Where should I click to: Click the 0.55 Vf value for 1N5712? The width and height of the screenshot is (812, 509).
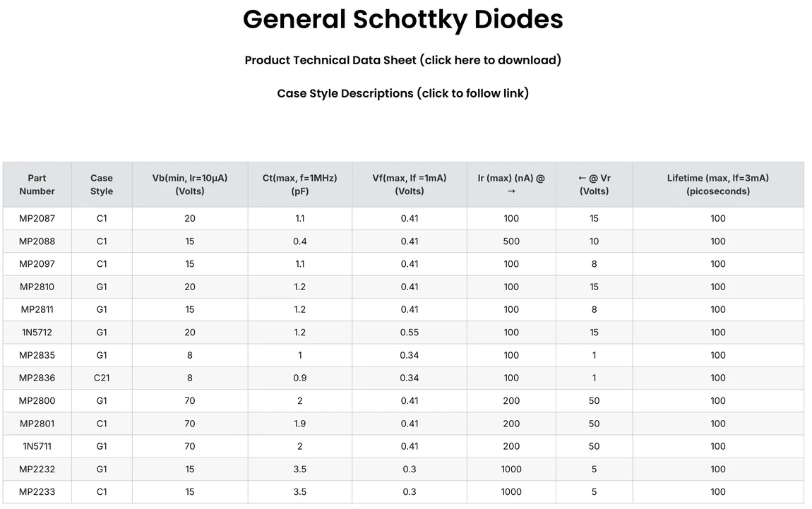[x=410, y=333]
